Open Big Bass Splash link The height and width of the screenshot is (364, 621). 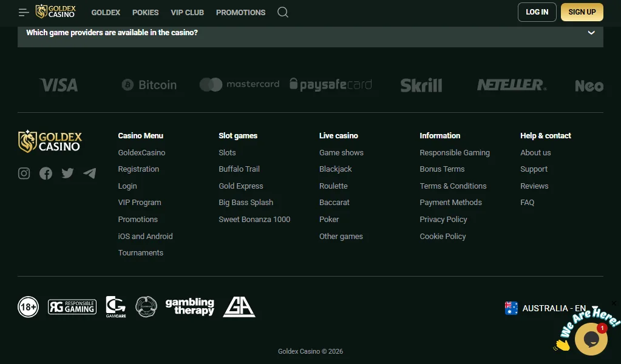pos(246,203)
